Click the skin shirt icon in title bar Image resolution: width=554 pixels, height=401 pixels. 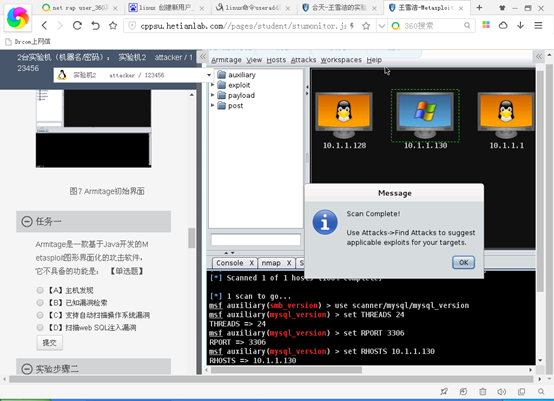502,8
